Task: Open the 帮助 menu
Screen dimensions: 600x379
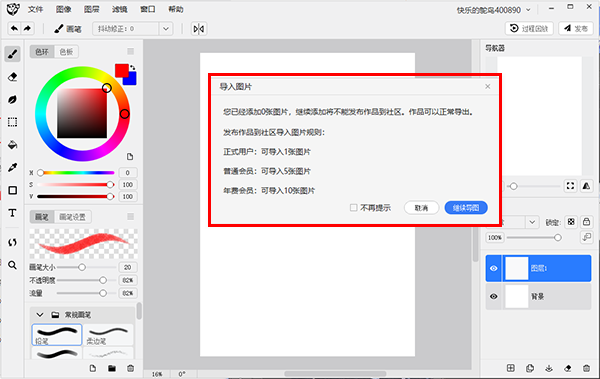Action: [176, 9]
